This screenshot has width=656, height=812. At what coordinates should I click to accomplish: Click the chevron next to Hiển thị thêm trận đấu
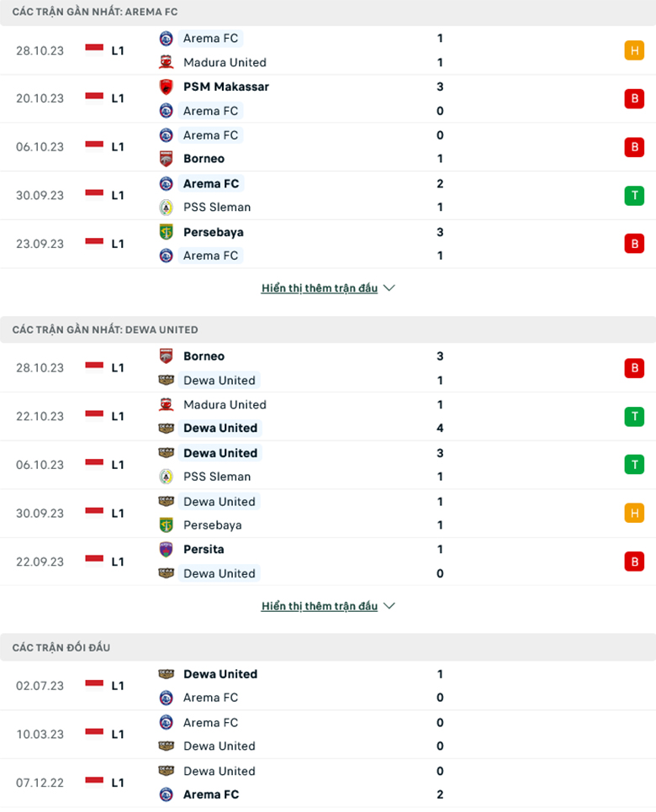coord(389,287)
